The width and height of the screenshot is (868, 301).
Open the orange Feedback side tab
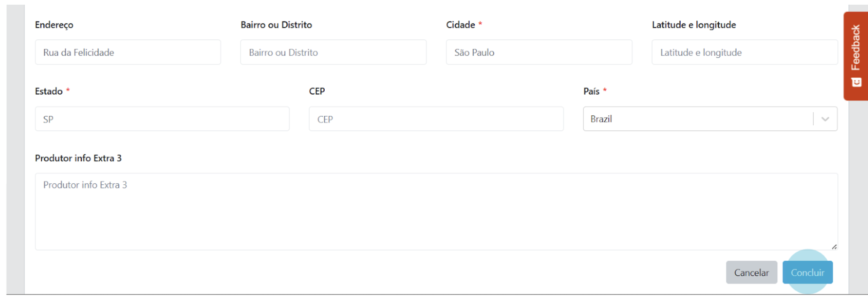pos(856,56)
